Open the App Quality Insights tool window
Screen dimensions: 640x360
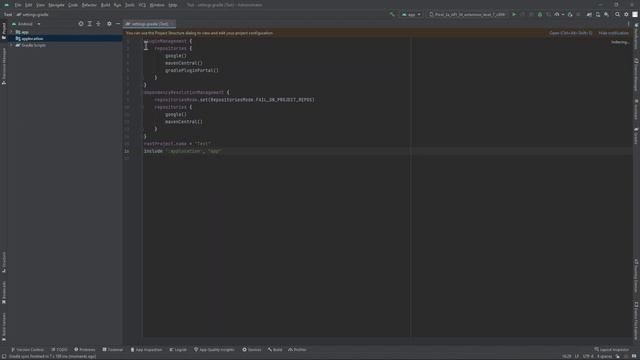coord(214,350)
